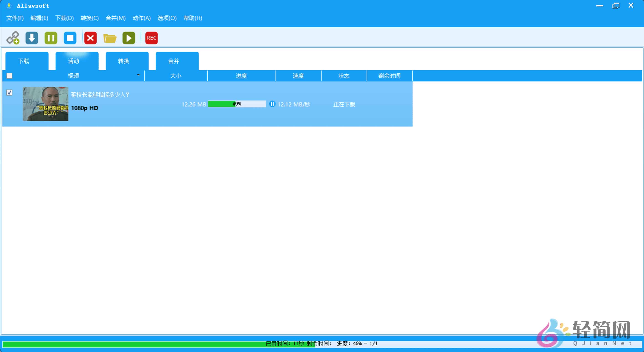Stop downloads using the stop icon

point(70,38)
